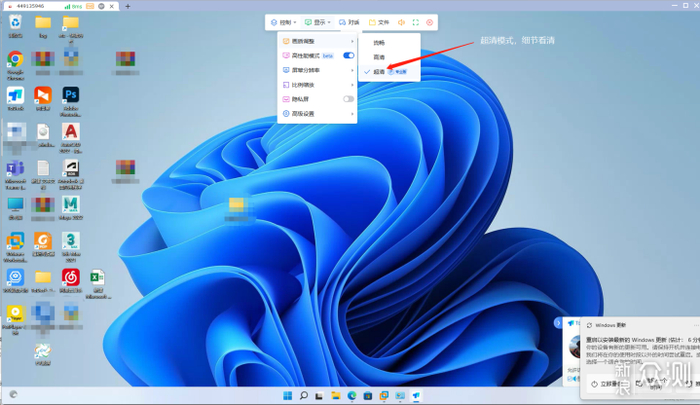
Task: Open the Adobe Photoshop desktop shortcut
Action: (71, 97)
